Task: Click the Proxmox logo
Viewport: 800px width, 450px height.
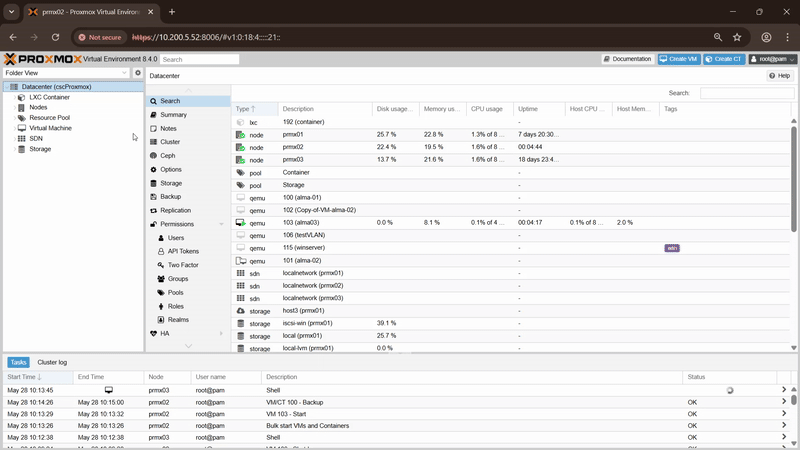Action: coord(43,59)
